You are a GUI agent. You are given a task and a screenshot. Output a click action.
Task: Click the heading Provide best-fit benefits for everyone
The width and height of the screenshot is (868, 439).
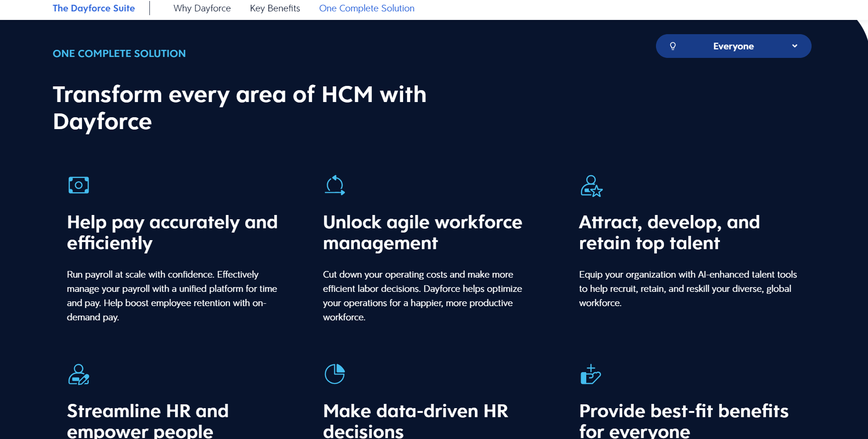[x=683, y=420]
